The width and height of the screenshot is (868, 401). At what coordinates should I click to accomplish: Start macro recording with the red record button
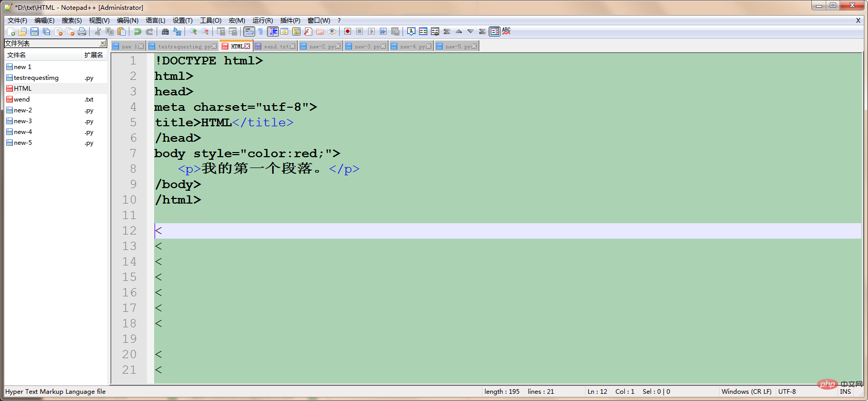348,31
